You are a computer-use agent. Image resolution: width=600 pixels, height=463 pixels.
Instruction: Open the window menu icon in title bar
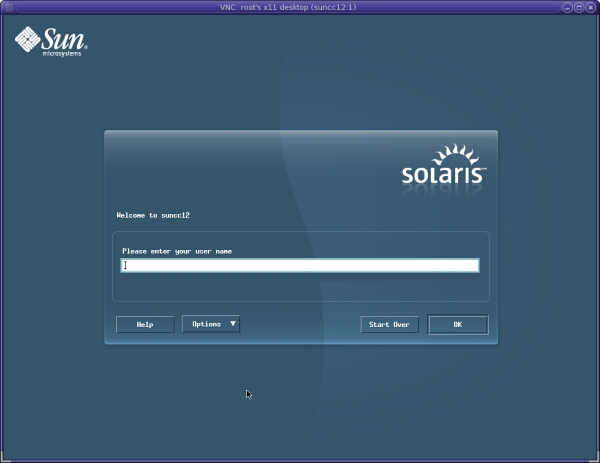[8, 7]
